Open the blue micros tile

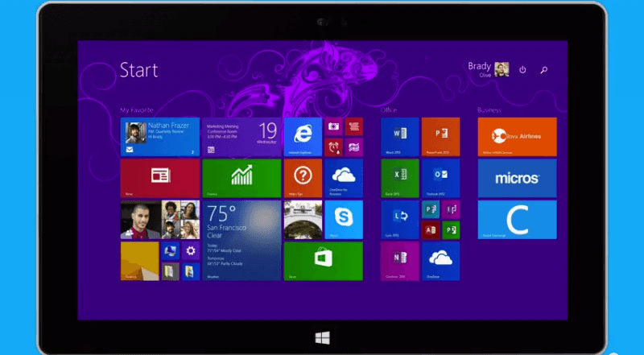tap(518, 179)
